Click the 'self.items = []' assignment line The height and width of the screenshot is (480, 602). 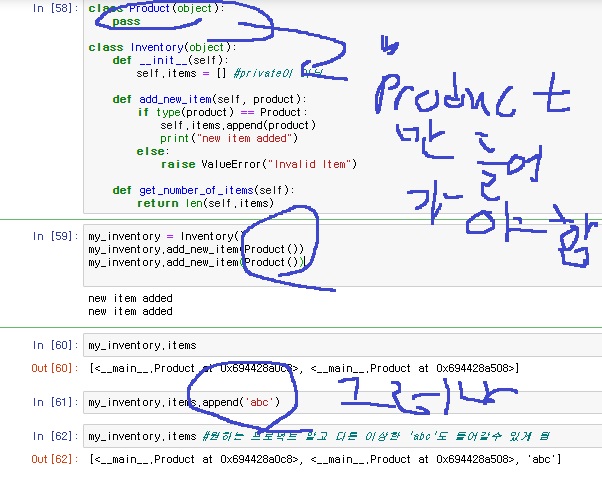pyautogui.click(x=181, y=73)
